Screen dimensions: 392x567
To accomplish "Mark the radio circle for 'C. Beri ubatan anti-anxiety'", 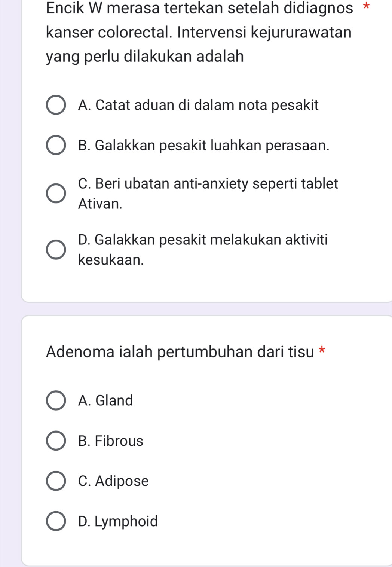I will (x=56, y=193).
